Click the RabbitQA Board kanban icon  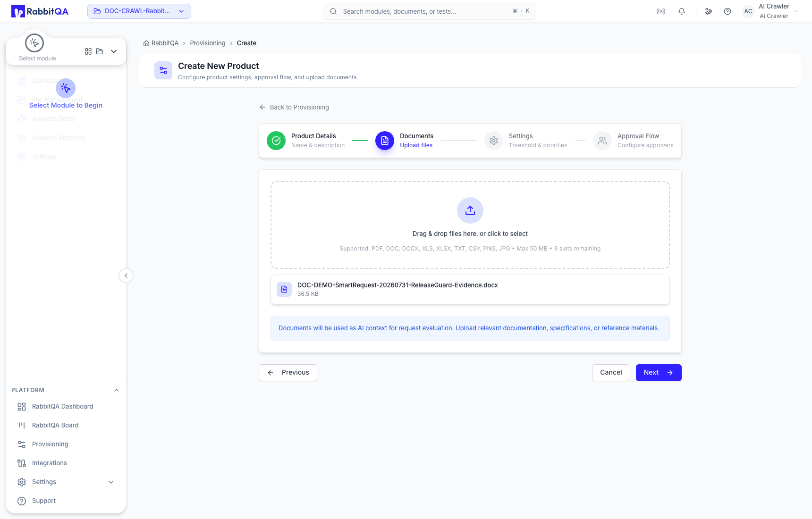tap(22, 426)
